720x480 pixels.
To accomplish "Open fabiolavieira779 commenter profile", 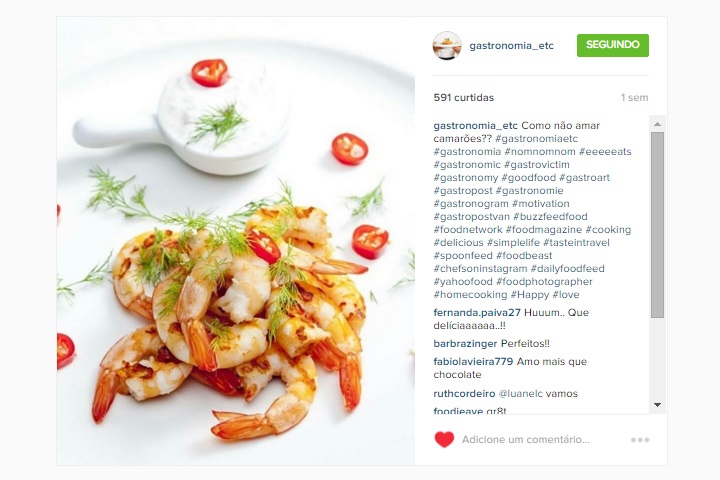I will [473, 361].
